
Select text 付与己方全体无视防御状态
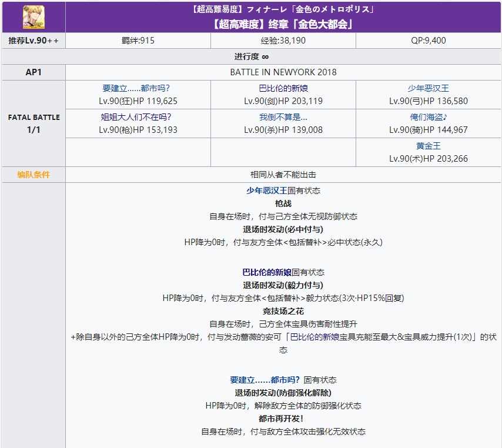[x=308, y=217]
